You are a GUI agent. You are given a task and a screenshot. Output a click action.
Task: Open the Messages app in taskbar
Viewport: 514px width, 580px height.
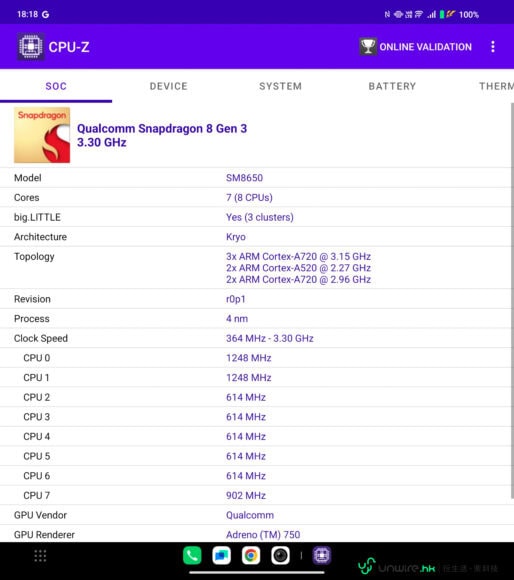(222, 555)
